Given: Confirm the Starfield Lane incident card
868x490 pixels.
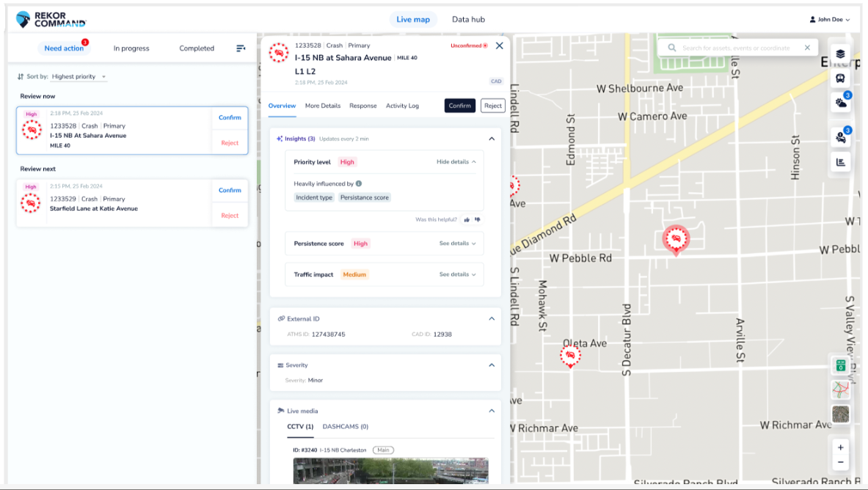Looking at the screenshot, I should 230,191.
